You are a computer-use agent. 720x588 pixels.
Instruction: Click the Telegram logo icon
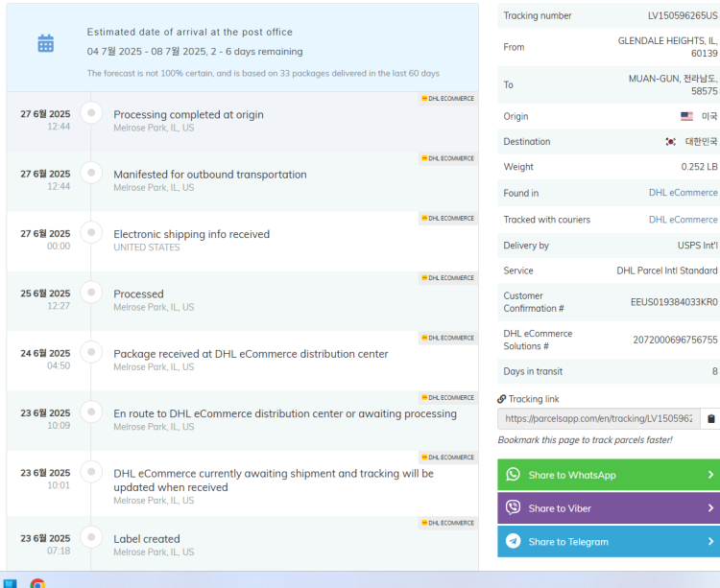pos(513,541)
